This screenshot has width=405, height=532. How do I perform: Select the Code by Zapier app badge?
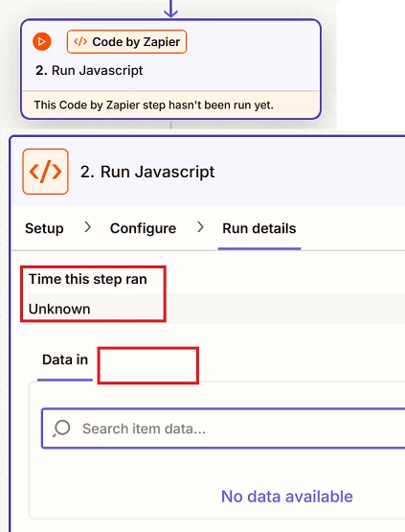(x=126, y=42)
